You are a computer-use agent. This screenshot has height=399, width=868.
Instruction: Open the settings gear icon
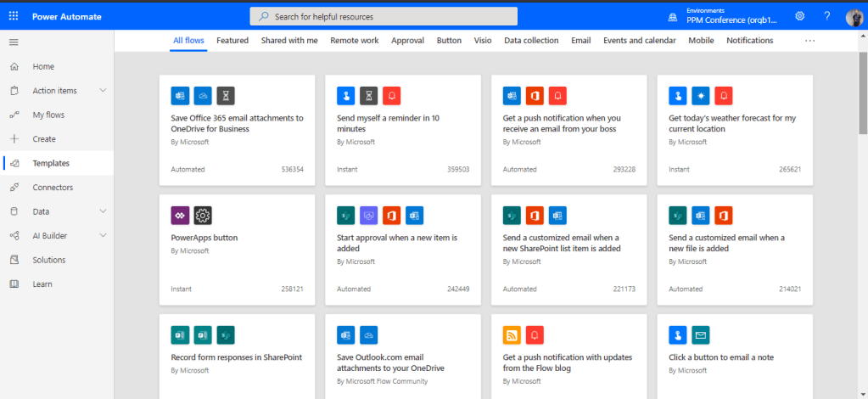coord(799,16)
